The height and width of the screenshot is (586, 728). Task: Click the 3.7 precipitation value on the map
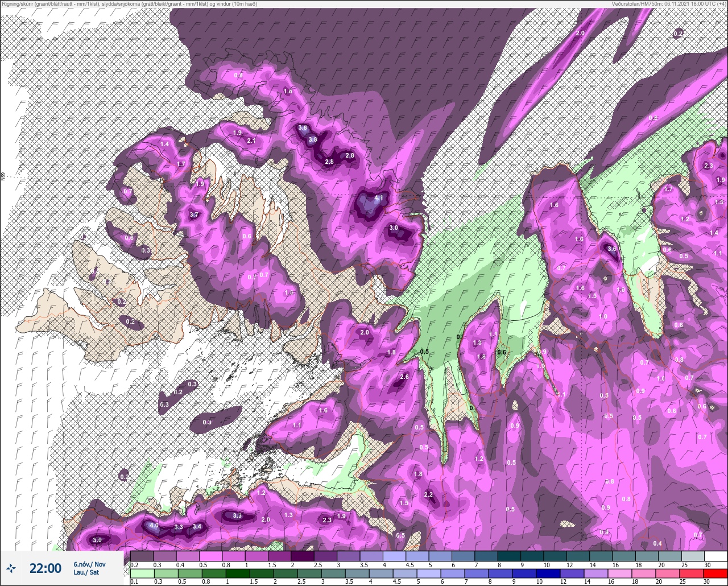(x=194, y=214)
